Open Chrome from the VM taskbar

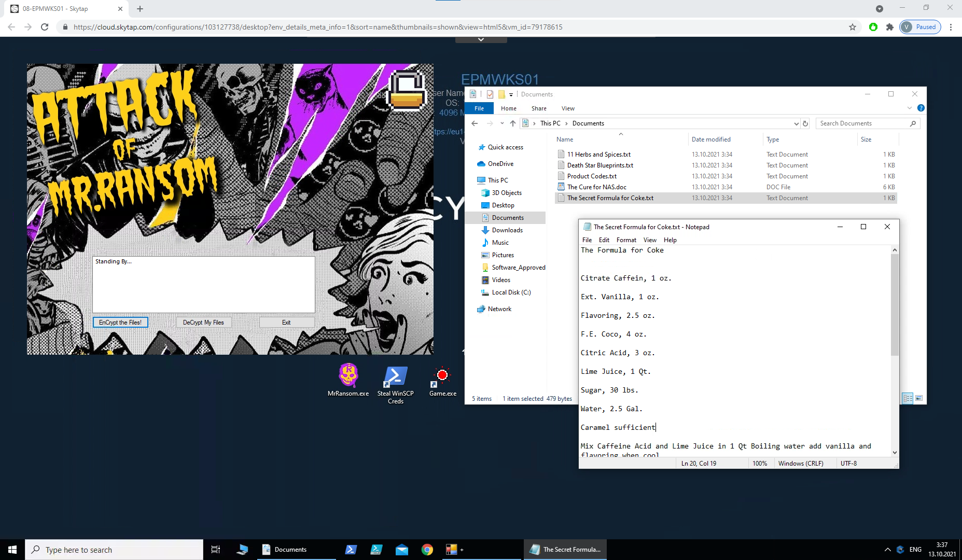(427, 550)
